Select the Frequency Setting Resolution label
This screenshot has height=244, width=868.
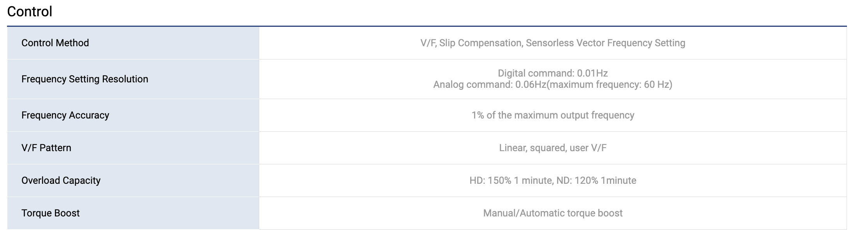coord(85,79)
